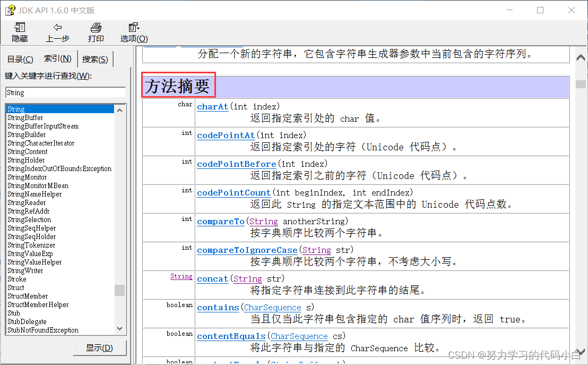This screenshot has height=365, width=588.
Task: Select StringMonitor index entry
Action: pyautogui.click(x=27, y=177)
